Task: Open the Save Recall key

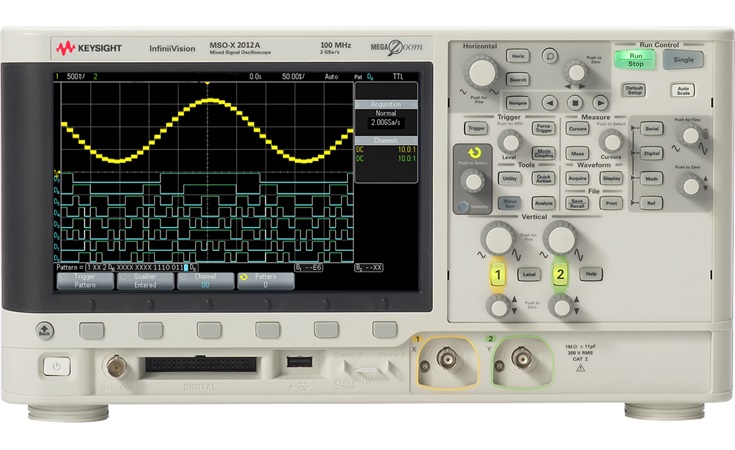Action: click(x=578, y=203)
